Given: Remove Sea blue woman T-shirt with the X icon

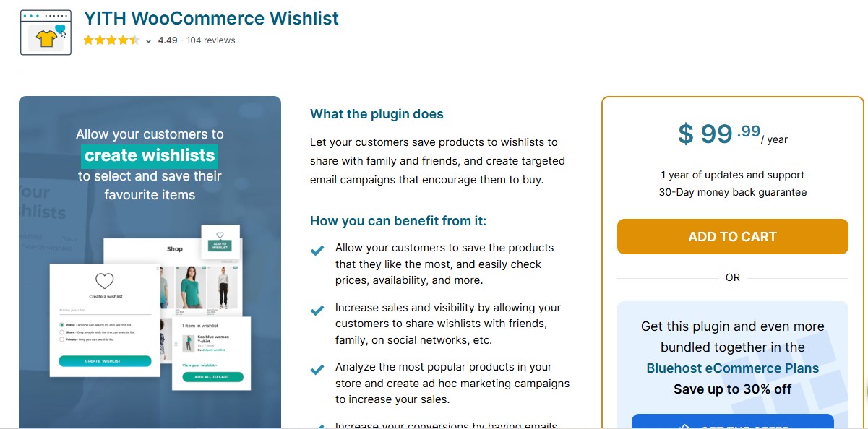Looking at the screenshot, I should [176, 344].
